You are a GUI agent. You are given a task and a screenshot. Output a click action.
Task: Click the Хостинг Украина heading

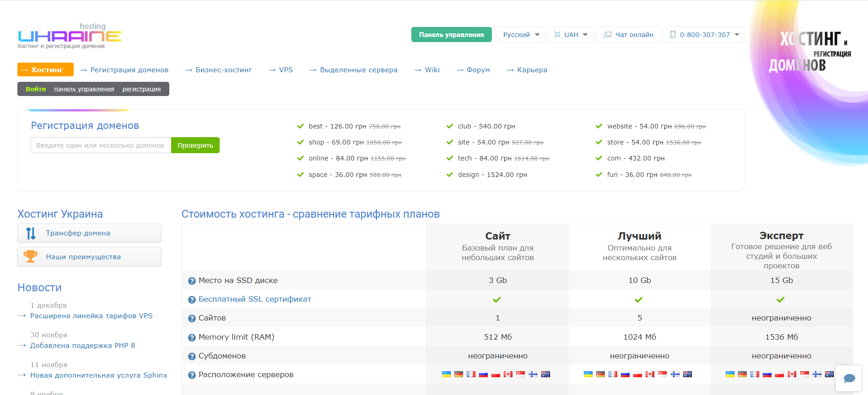click(x=60, y=214)
